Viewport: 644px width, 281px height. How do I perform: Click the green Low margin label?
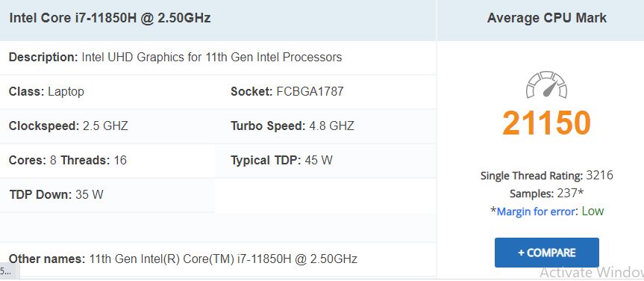[x=593, y=211]
